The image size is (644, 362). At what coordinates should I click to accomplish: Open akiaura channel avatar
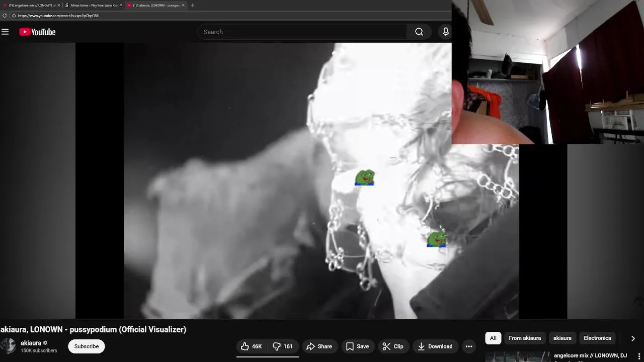[x=8, y=346]
